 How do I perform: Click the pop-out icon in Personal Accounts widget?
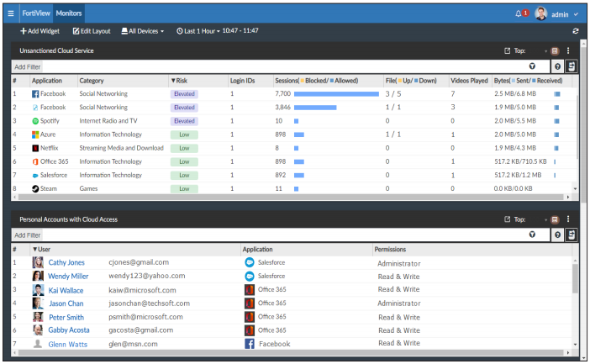508,219
